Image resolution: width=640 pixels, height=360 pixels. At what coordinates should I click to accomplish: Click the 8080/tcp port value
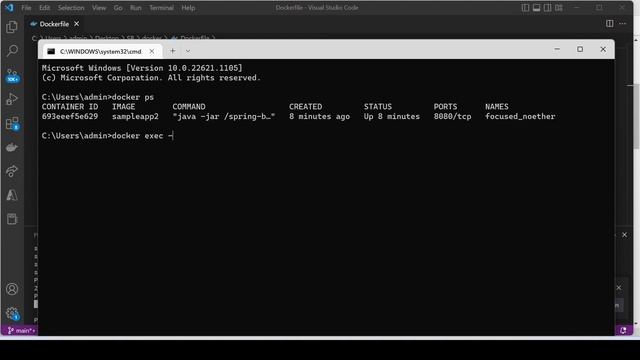(x=452, y=116)
